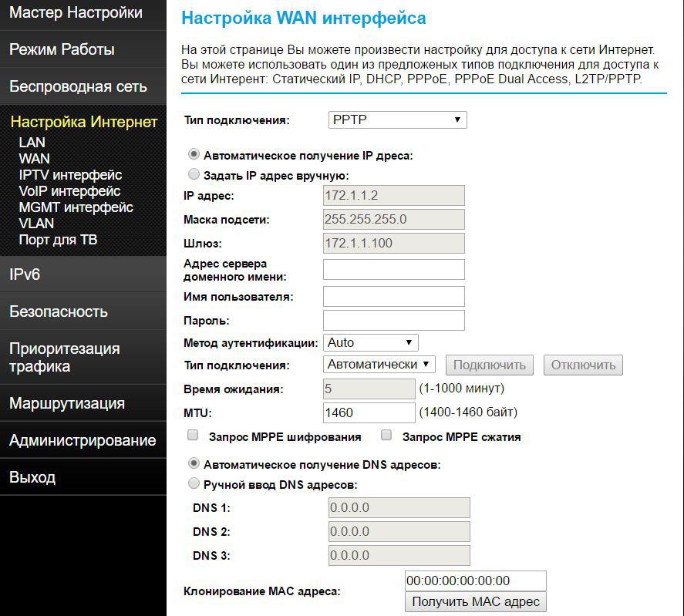Click the Подключить button

click(x=490, y=365)
